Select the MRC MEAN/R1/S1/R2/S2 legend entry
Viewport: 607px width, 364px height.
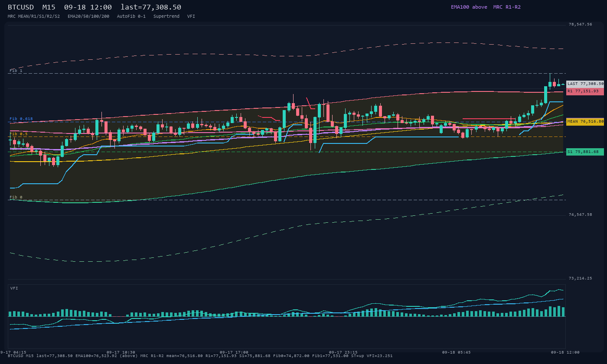point(34,16)
